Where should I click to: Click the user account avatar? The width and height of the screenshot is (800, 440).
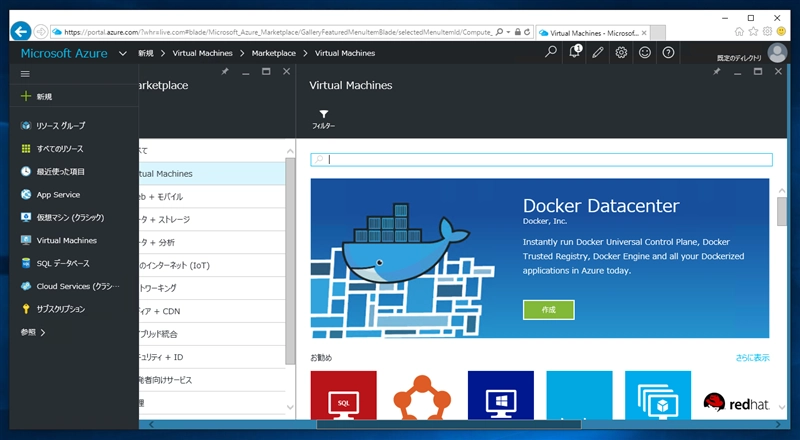click(777, 53)
